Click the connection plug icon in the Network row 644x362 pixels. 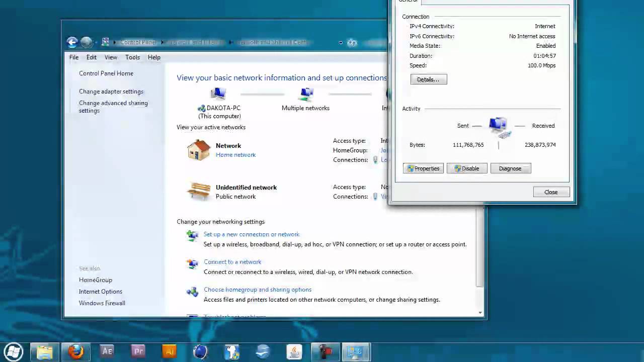[x=375, y=160]
